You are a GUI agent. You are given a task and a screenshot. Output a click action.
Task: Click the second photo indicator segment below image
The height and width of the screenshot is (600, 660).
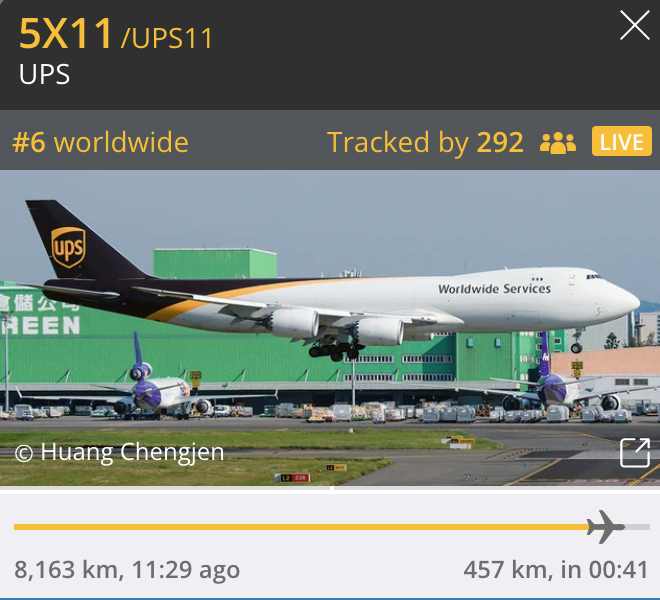497,488
